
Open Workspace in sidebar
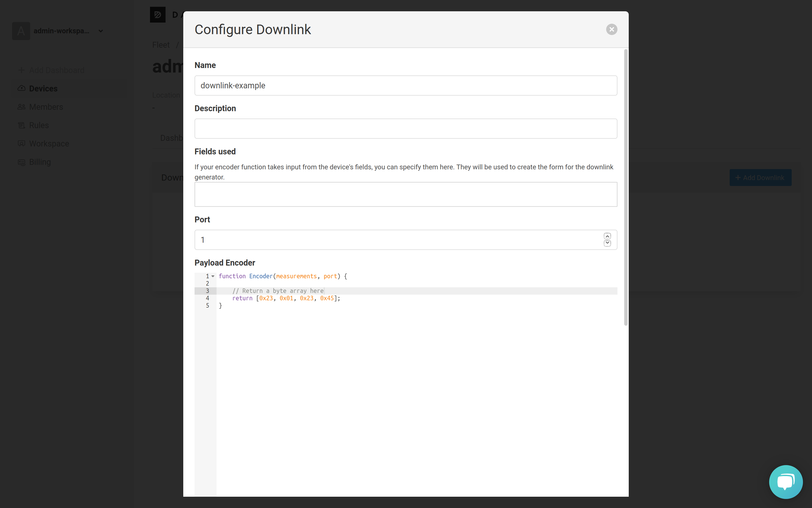(x=49, y=144)
